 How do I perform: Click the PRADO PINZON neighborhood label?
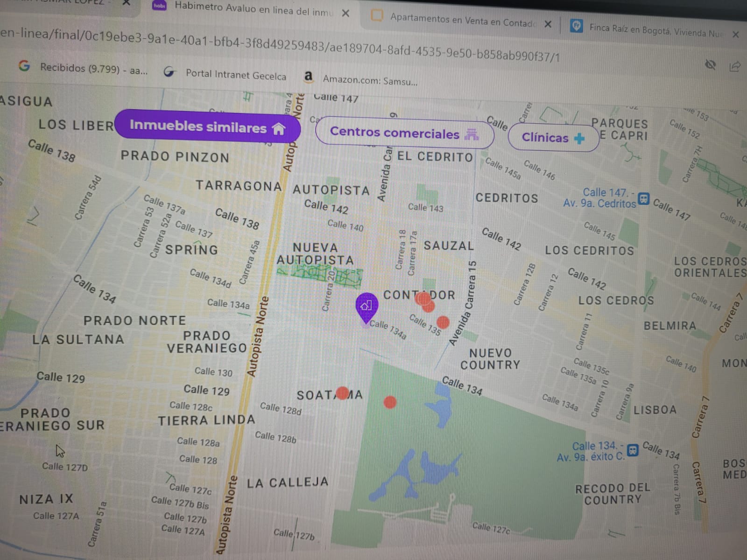pyautogui.click(x=175, y=157)
